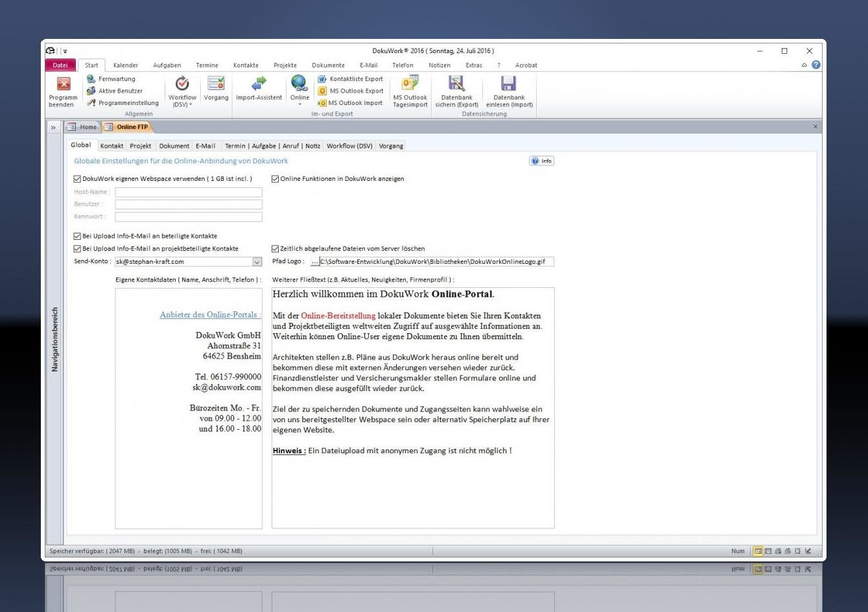Open Fernwartung remote maintenance
868x612 pixels.
[x=111, y=79]
